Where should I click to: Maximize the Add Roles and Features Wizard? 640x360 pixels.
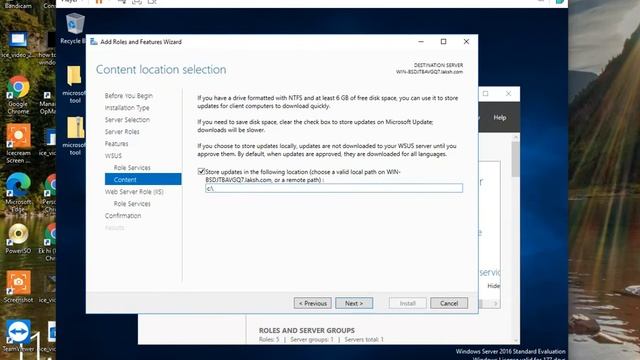(443, 42)
